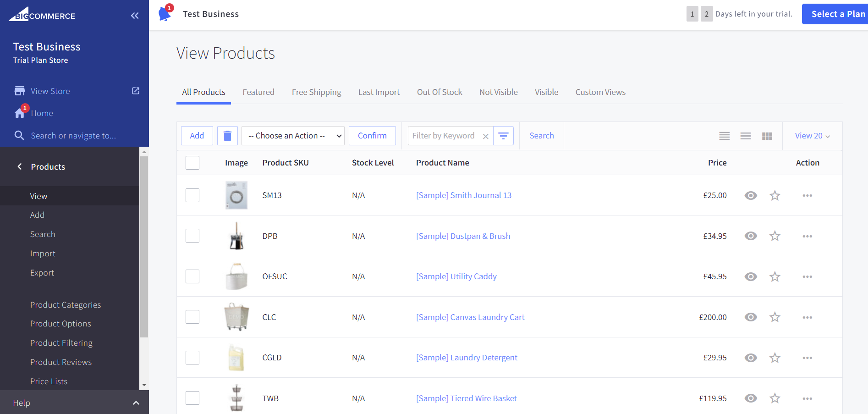Open store in new tab via View Store icon
Image resolution: width=868 pixels, height=414 pixels.
(135, 91)
